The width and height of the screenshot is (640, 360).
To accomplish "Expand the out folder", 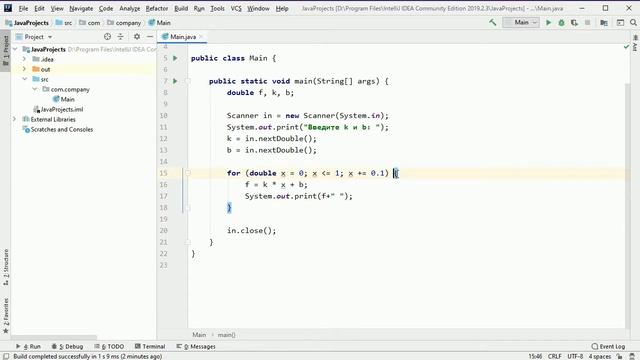I will [24, 69].
